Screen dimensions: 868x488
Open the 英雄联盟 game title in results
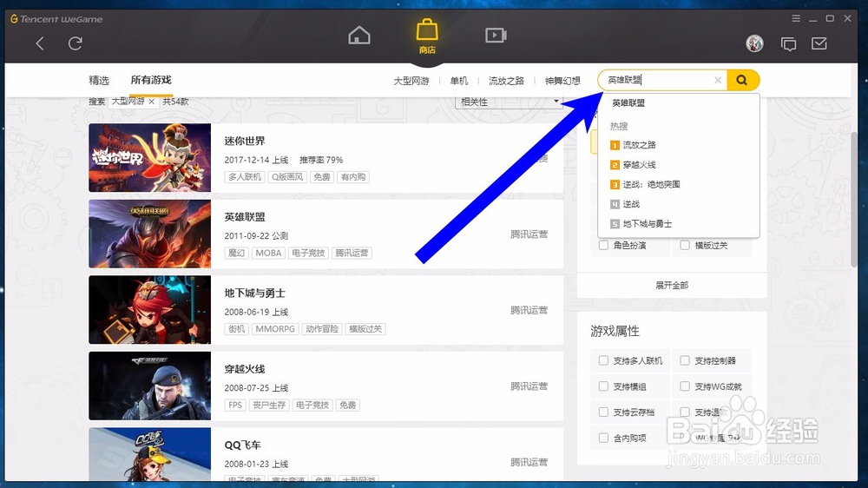tap(245, 217)
